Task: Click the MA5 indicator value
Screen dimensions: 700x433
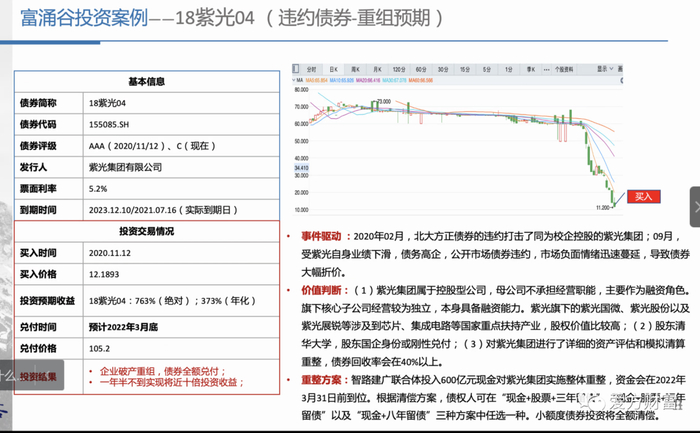Action: click(x=317, y=80)
